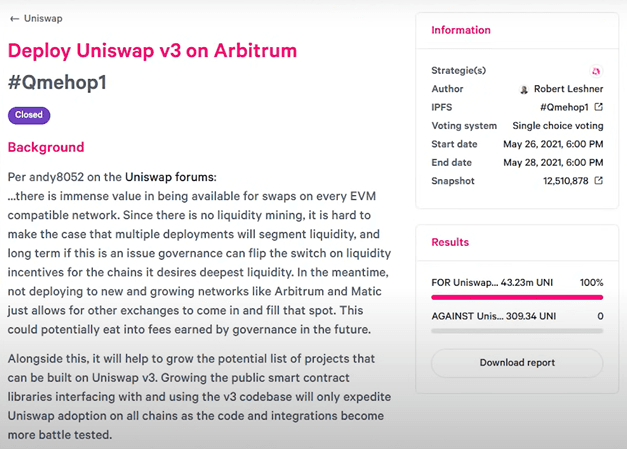
Task: Click the Results panel header
Action: pos(450,242)
